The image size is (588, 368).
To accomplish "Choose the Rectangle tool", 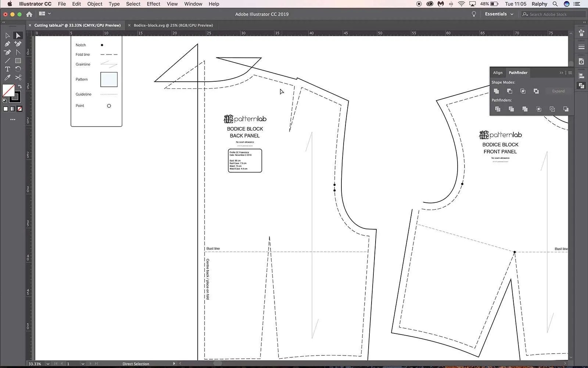I will pyautogui.click(x=18, y=60).
